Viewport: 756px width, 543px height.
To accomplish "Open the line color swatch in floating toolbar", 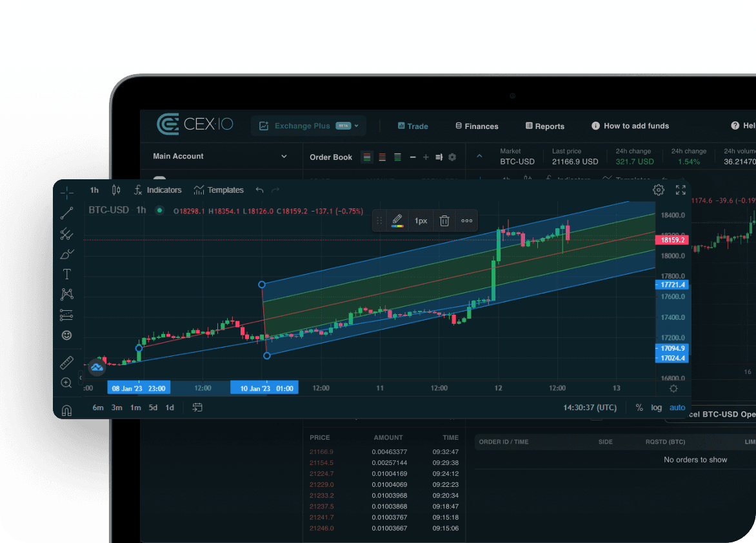I will (398, 221).
